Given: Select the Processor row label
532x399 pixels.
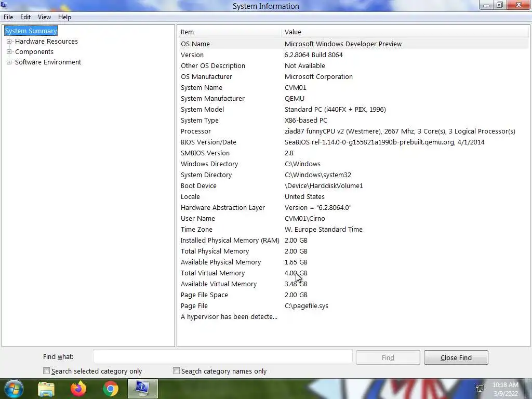Looking at the screenshot, I should [x=196, y=131].
